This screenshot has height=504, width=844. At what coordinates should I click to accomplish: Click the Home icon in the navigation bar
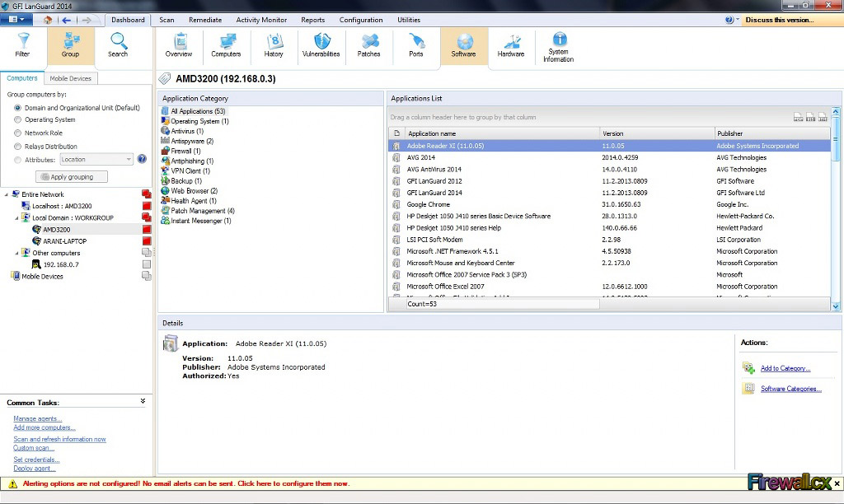click(48, 20)
